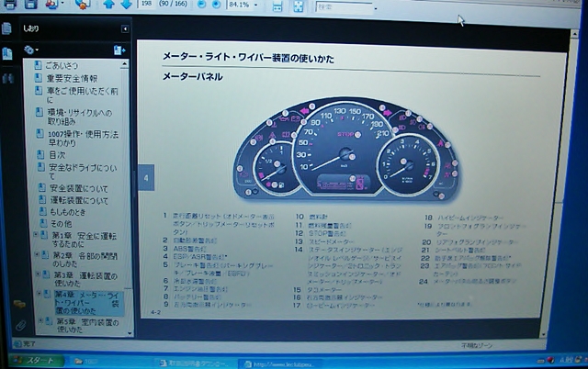Click the binoculars-like panel icon in navigation strip

pyautogui.click(x=8, y=79)
